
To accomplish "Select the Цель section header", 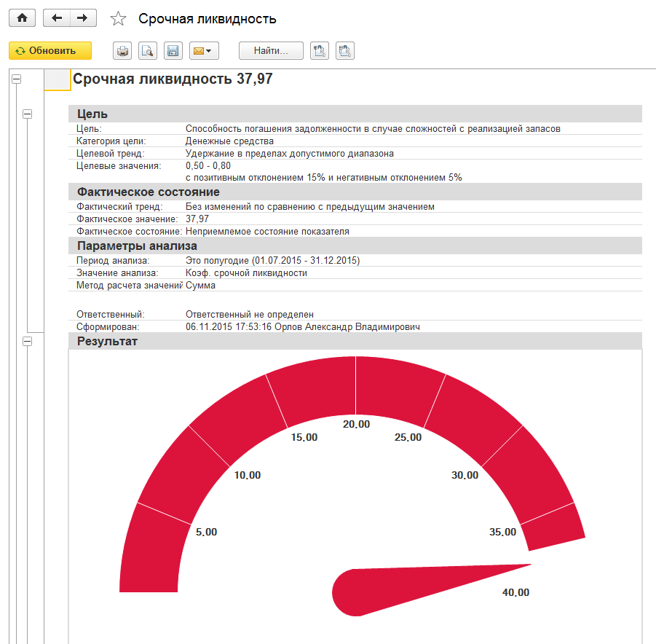I will pos(355,114).
